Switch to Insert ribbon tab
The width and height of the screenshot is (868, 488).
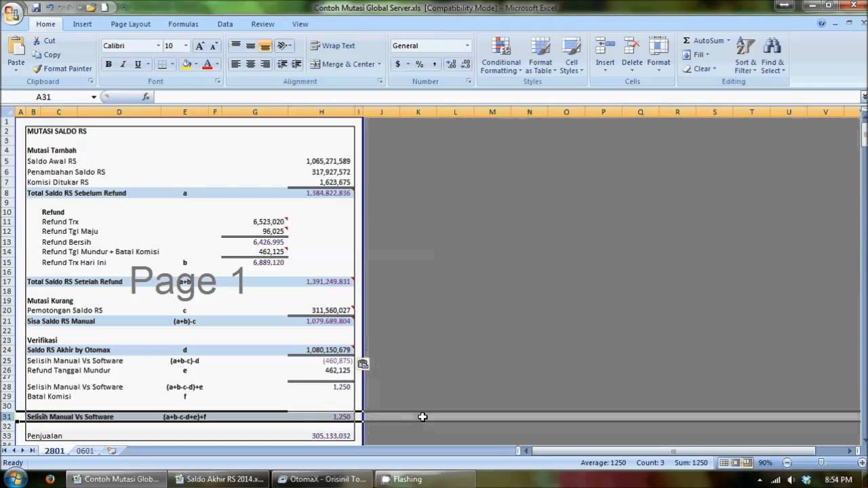[82, 24]
